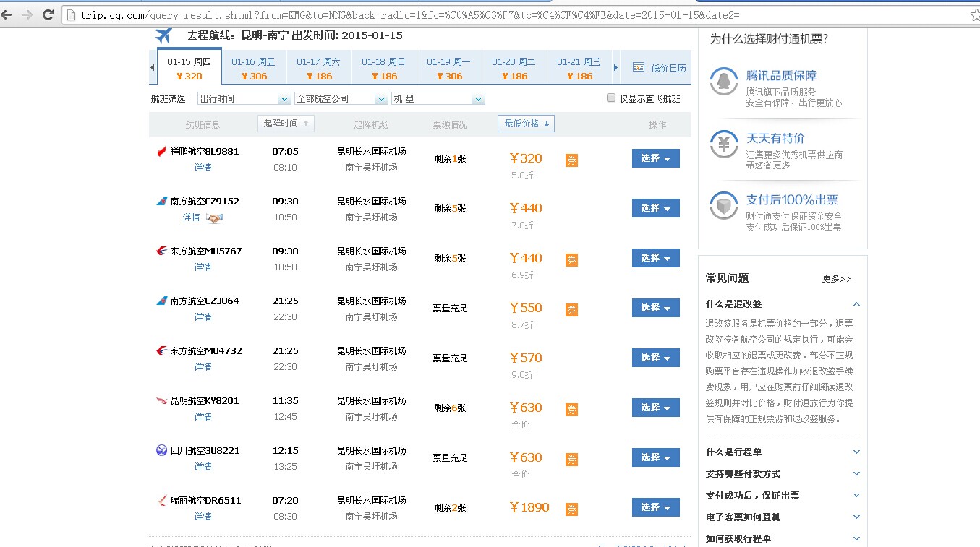Click the 昆明航空KY8201 airline logo
Screen dimensions: 980x547
pyautogui.click(x=162, y=400)
